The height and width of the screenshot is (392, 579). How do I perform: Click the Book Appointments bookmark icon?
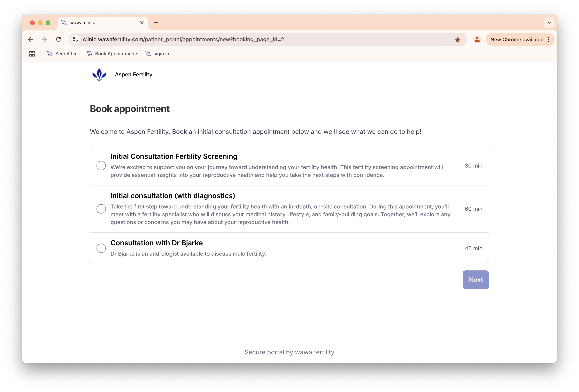coord(89,54)
